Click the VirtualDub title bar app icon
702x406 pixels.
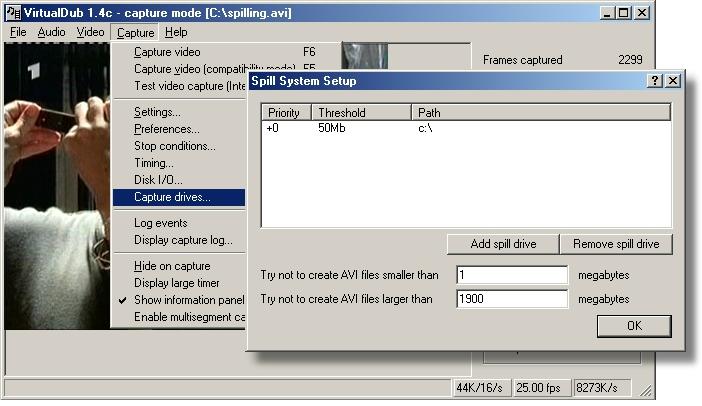tap(14, 13)
